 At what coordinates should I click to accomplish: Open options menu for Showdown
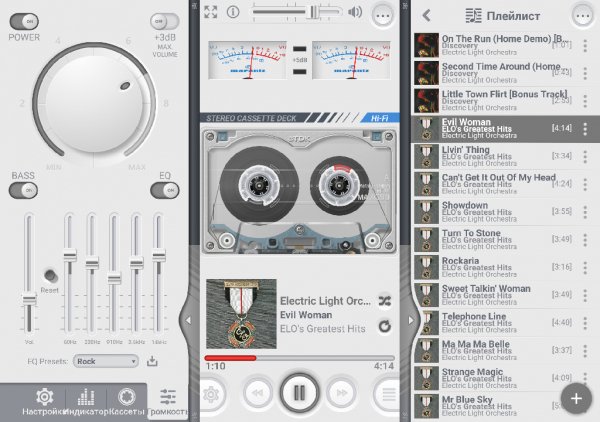(585, 212)
